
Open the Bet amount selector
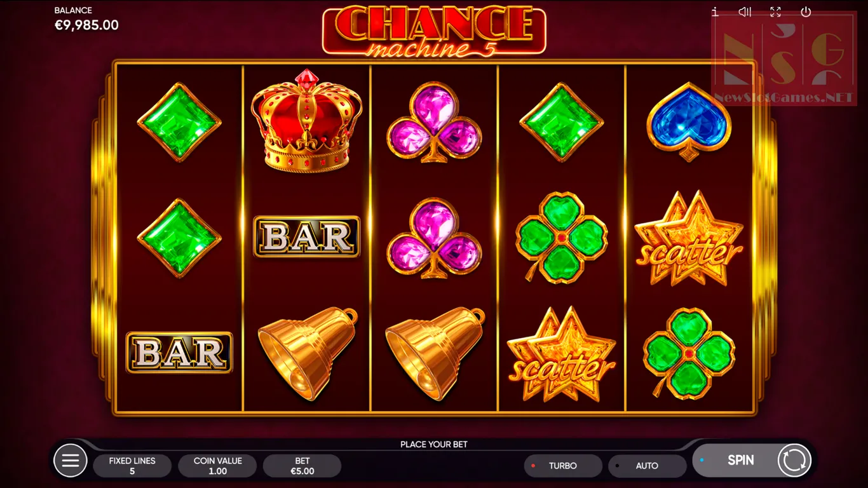pyautogui.click(x=302, y=466)
